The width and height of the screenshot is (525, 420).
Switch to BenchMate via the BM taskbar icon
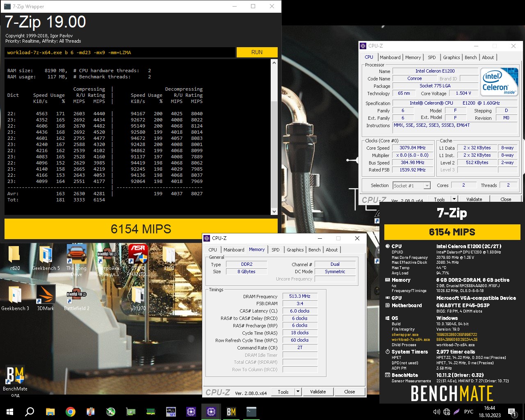click(x=231, y=412)
